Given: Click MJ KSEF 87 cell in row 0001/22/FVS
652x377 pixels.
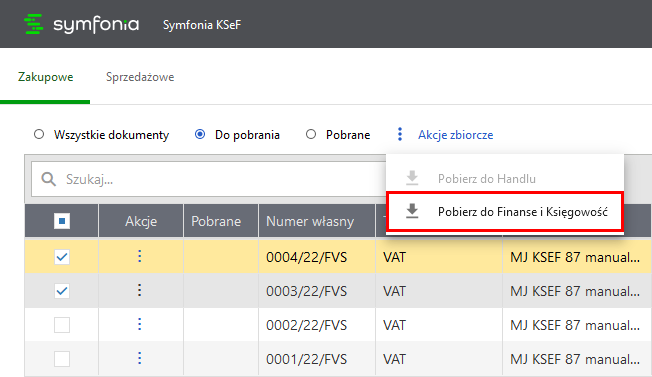Looking at the screenshot, I should coord(577,359).
